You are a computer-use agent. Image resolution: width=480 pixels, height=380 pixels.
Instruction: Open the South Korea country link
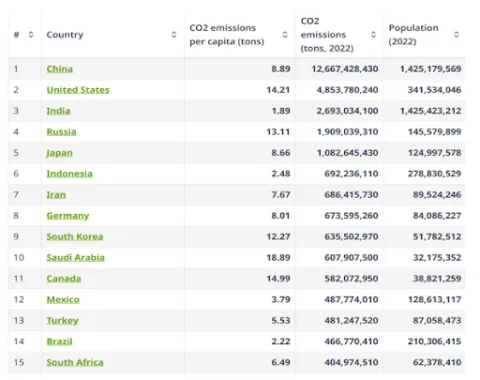[75, 237]
